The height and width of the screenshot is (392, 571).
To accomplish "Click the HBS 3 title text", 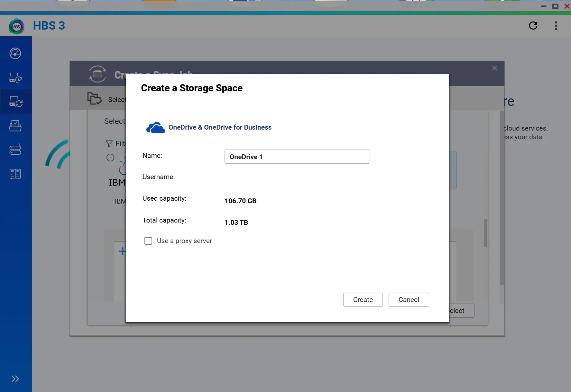I will click(x=49, y=26).
